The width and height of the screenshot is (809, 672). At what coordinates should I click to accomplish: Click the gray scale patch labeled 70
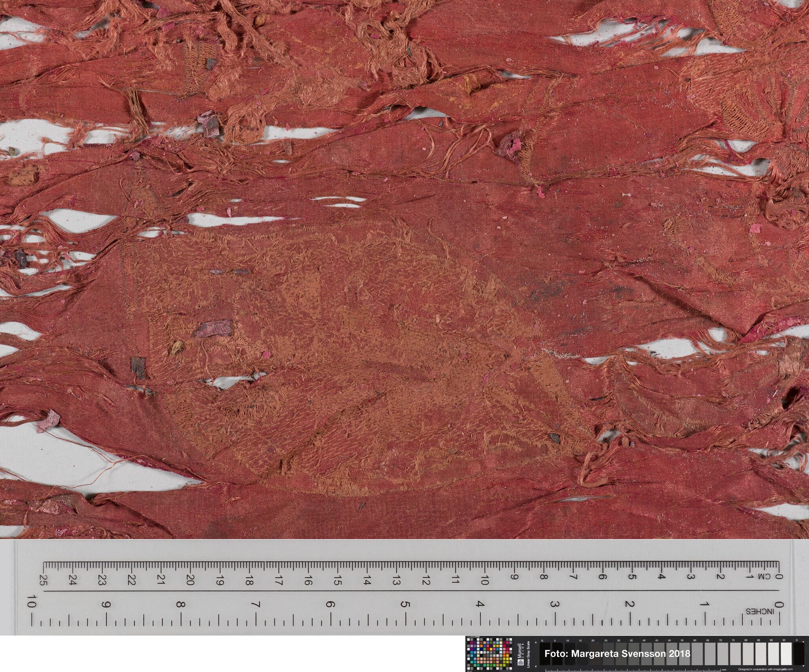click(x=722, y=654)
